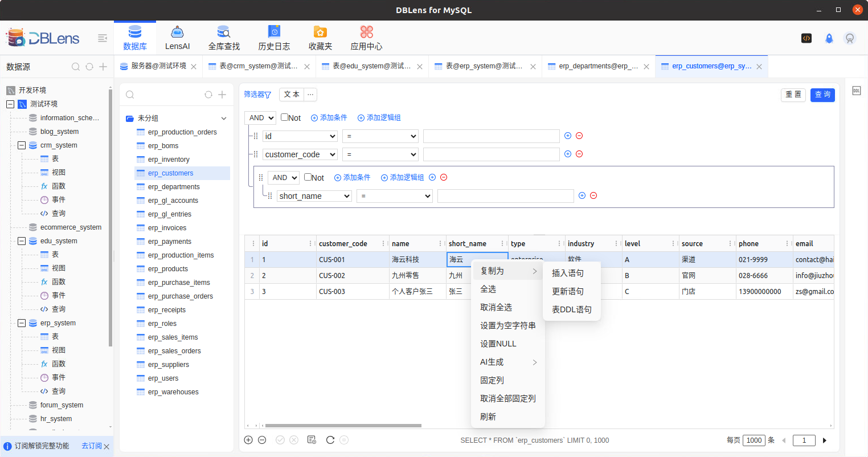
Task: Open the top-level AND logic dropdown
Action: 260,118
